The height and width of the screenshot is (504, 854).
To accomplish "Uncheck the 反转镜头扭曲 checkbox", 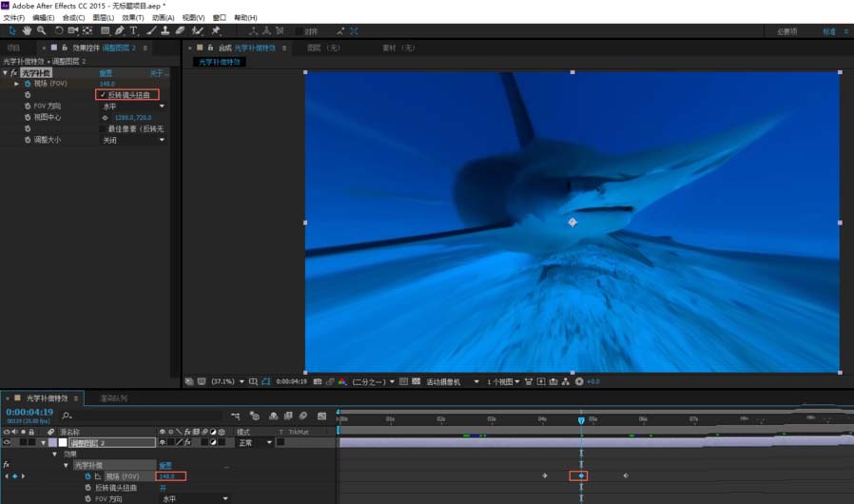I will pos(103,95).
